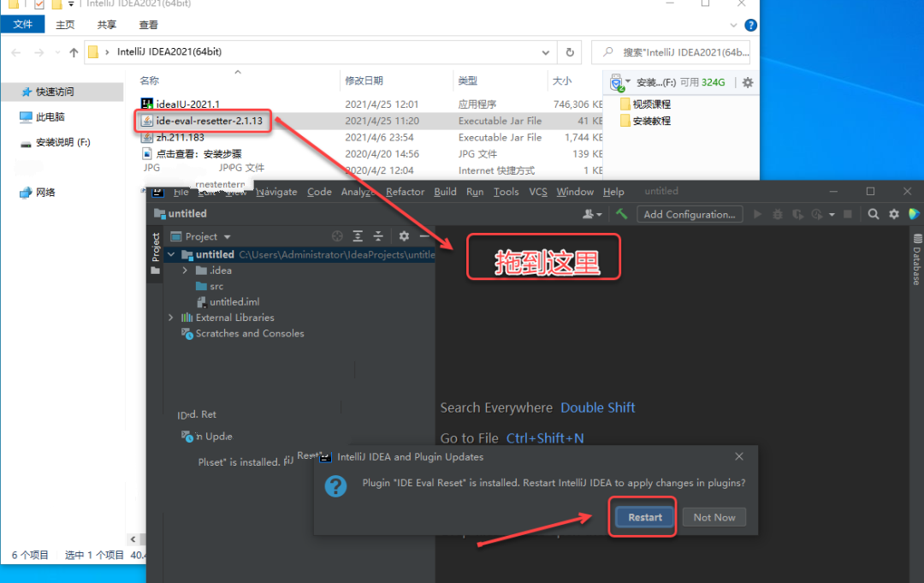Click the Stop square icon
This screenshot has height=583, width=924.
(847, 215)
